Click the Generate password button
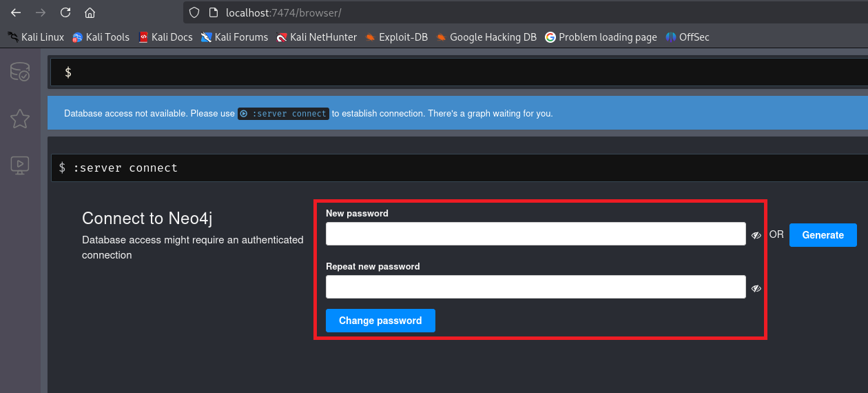The height and width of the screenshot is (393, 868). coord(823,235)
